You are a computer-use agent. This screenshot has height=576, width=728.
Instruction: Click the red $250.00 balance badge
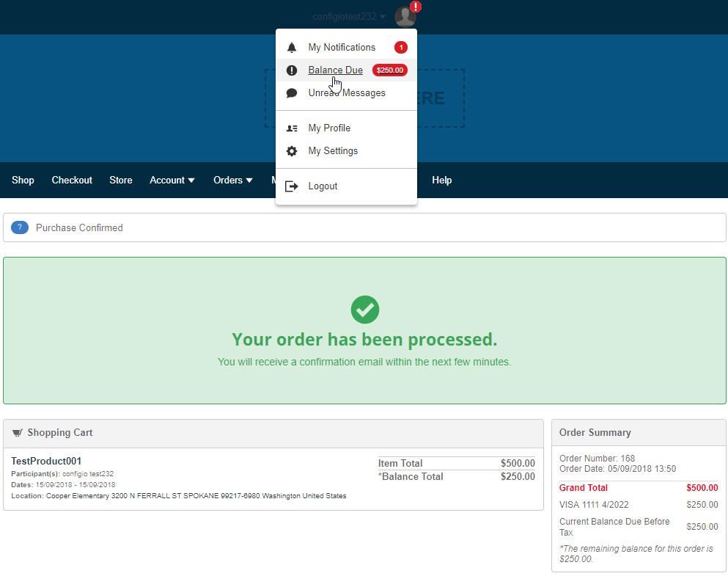pyautogui.click(x=390, y=70)
